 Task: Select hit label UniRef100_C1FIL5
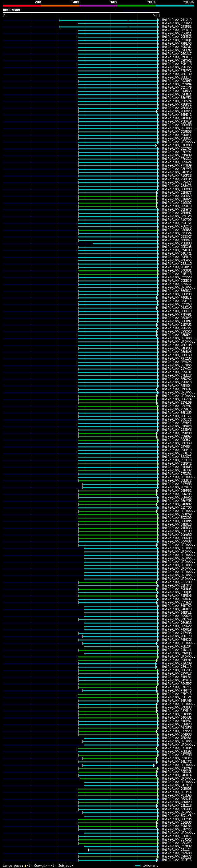coord(176,274)
